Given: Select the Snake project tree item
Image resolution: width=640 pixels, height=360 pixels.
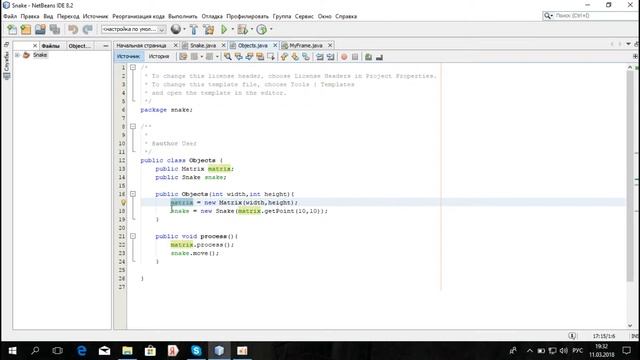Looking at the screenshot, I should [40, 55].
